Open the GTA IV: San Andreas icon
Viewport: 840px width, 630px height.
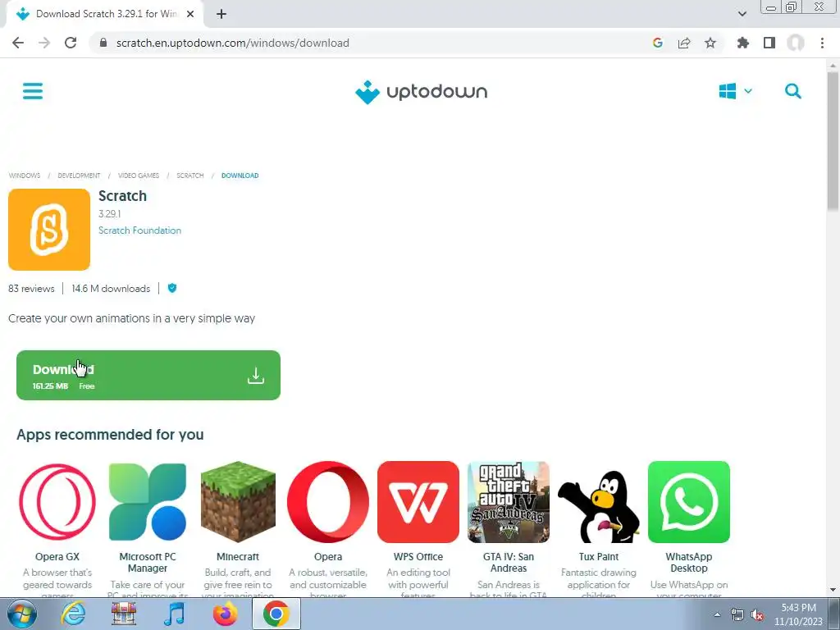click(509, 502)
